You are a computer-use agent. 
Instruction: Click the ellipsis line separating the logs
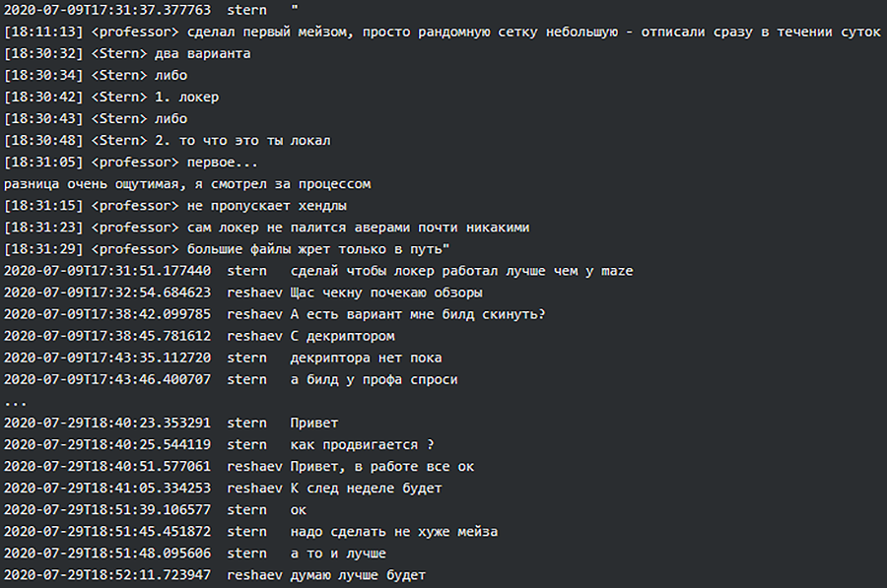[x=16, y=402]
